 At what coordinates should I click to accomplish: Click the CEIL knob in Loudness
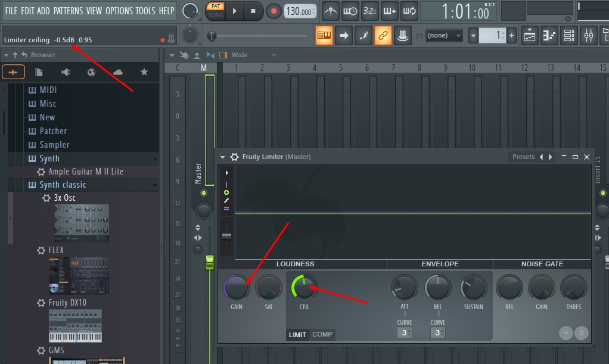[x=304, y=288]
